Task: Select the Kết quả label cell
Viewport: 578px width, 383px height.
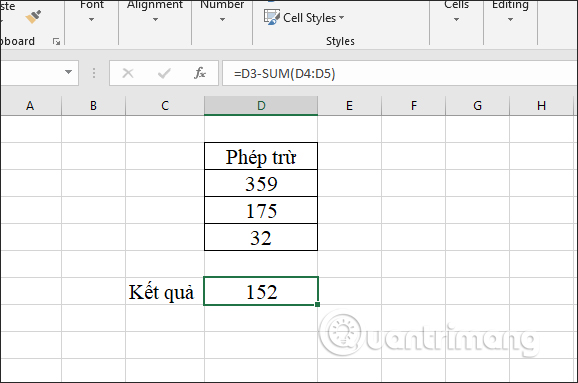Action: [165, 291]
